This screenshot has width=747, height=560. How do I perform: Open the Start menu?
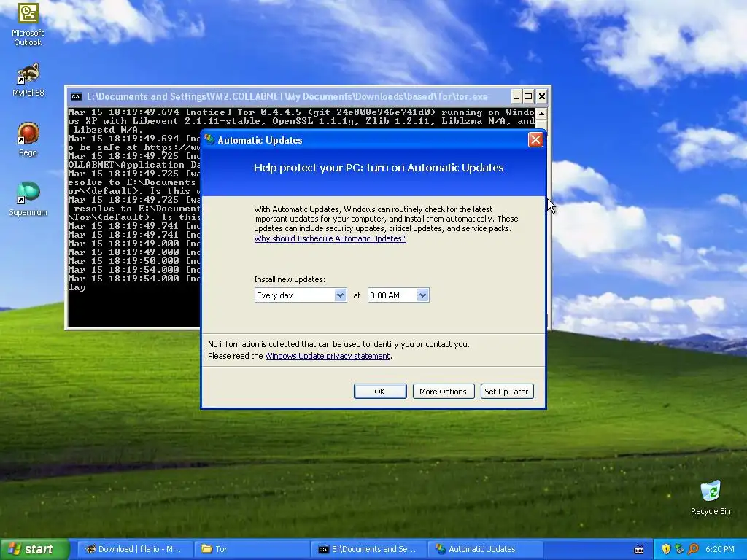(x=34, y=549)
